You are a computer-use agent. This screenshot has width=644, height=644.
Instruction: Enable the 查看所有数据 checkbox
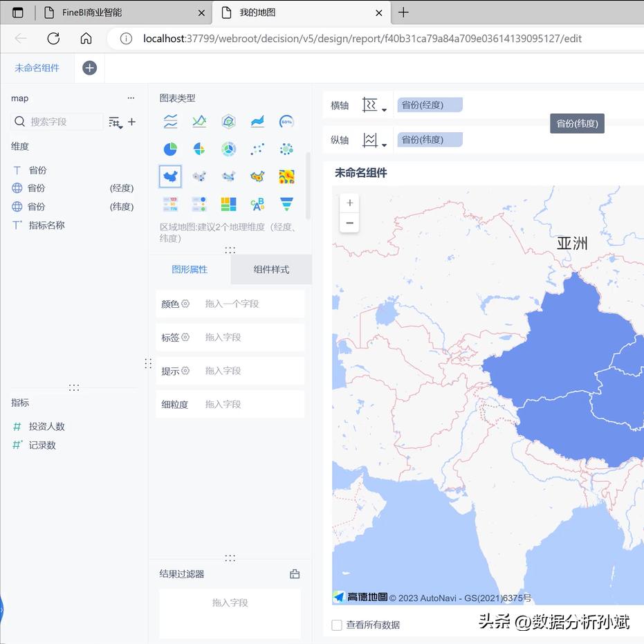(335, 625)
